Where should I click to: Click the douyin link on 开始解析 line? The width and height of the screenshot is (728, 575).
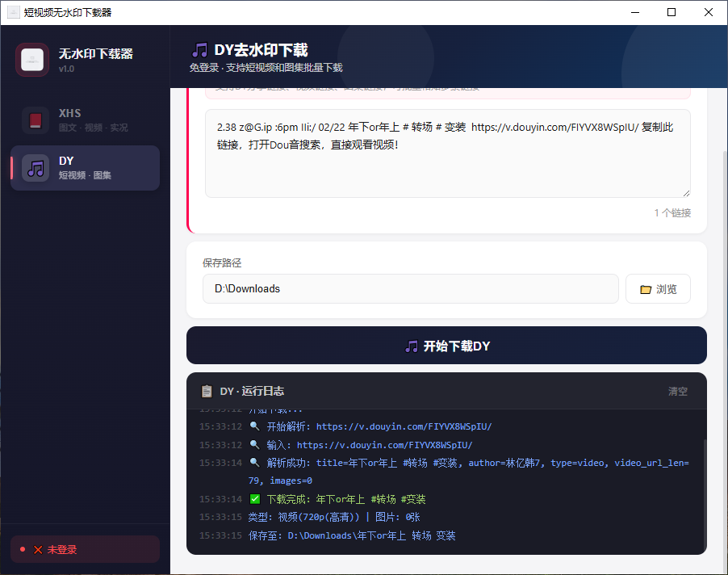pyautogui.click(x=404, y=426)
